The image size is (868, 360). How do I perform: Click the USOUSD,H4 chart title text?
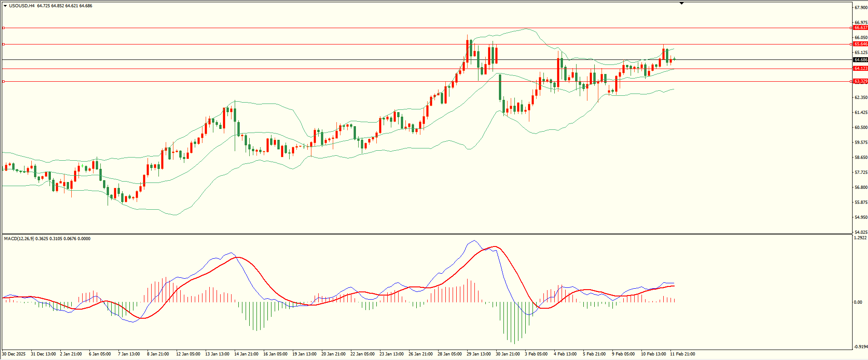22,6
